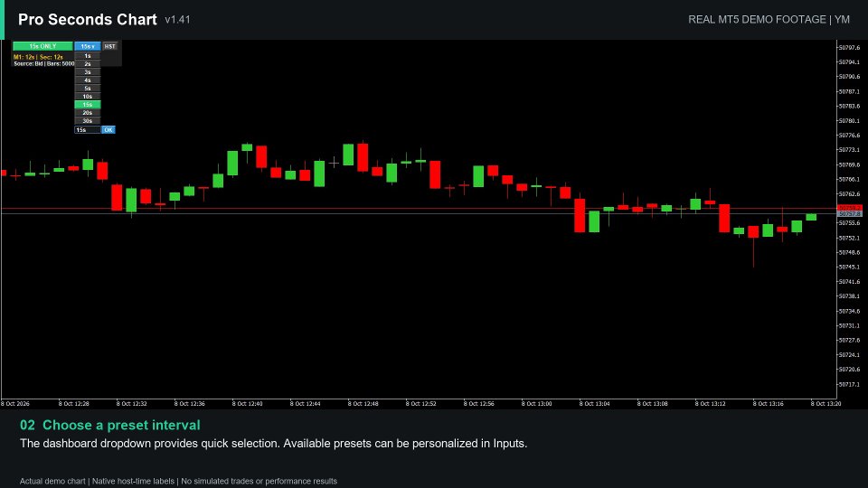Click the 50745.1 price axis label

[x=850, y=267]
